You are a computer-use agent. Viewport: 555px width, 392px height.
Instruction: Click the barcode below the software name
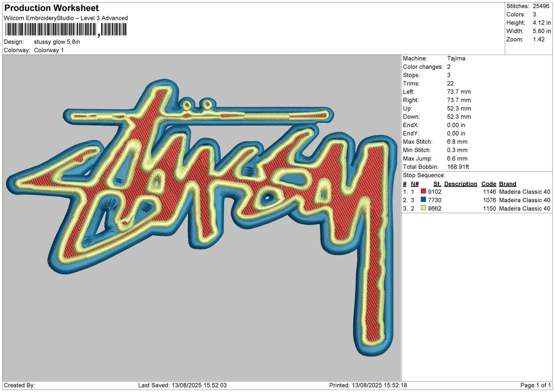(x=66, y=30)
